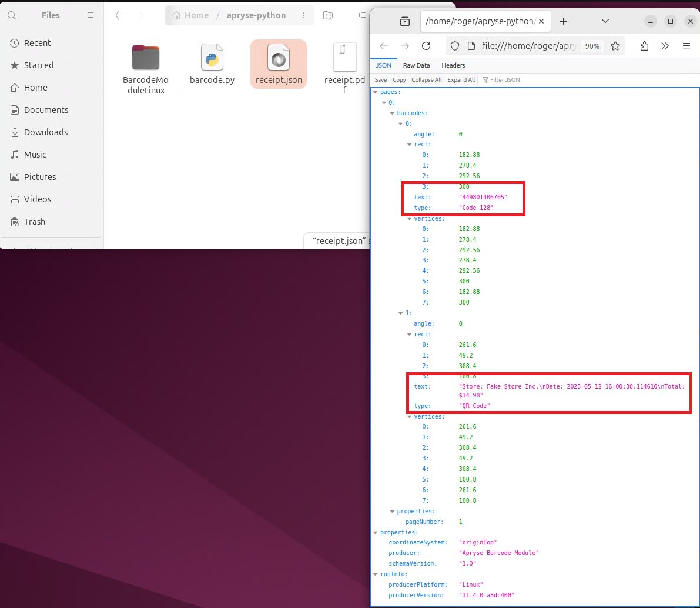This screenshot has height=608, width=700.
Task: Switch Files to list view
Action: [x=361, y=15]
